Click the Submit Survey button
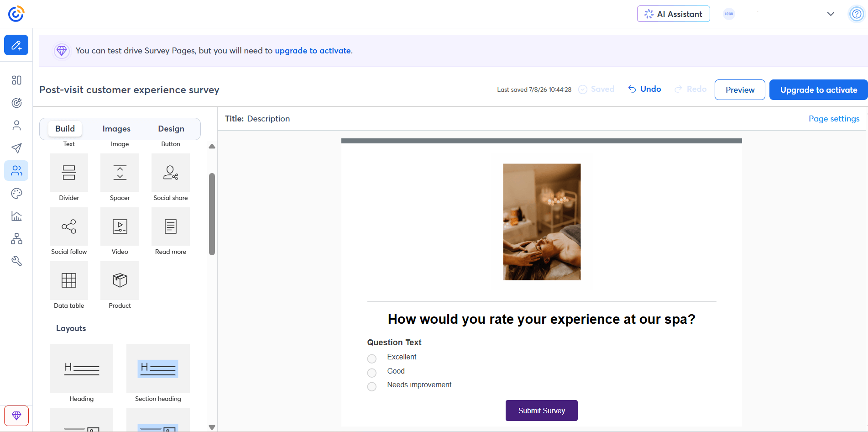 [x=542, y=411]
